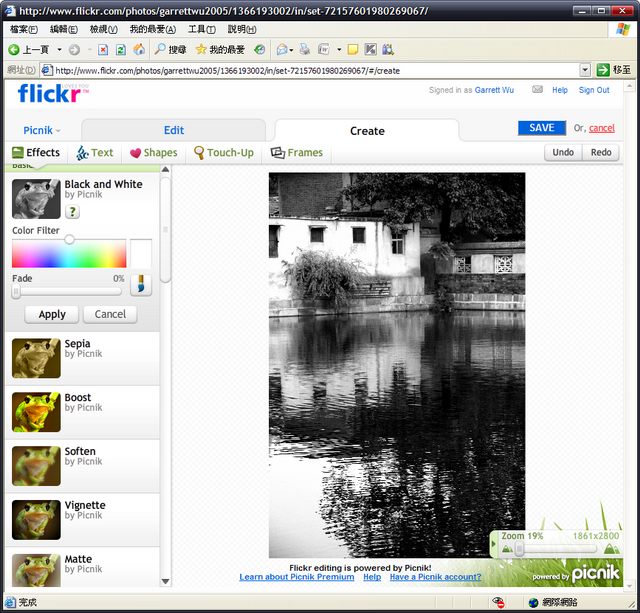640x613 pixels.
Task: Click the zoom in large mountain icon
Action: pyautogui.click(x=611, y=548)
